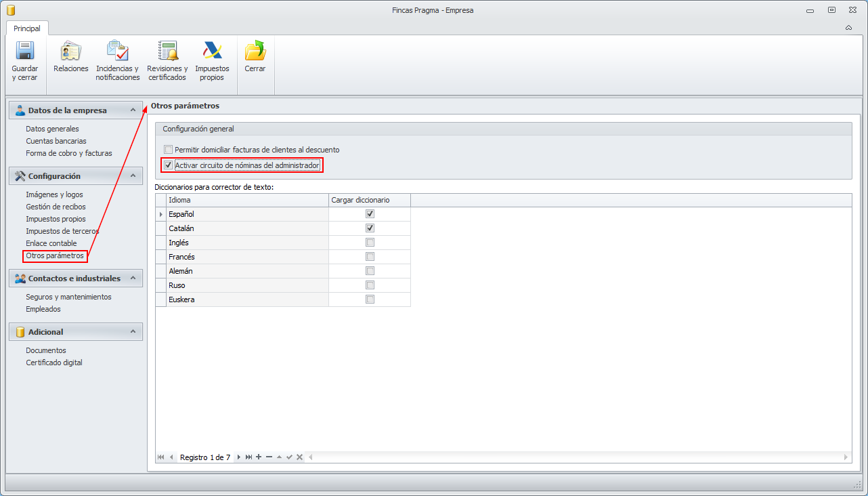Collapse the Datos de la empresa section

point(133,110)
